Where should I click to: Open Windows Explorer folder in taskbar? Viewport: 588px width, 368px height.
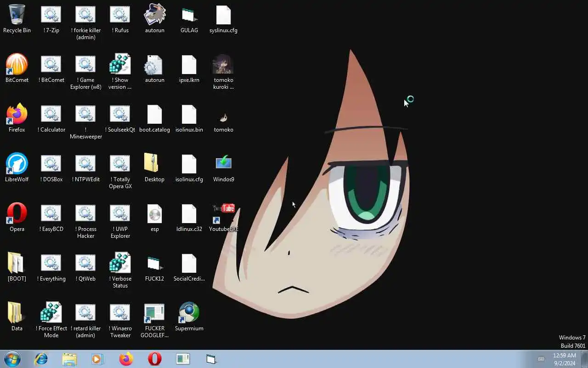click(69, 359)
